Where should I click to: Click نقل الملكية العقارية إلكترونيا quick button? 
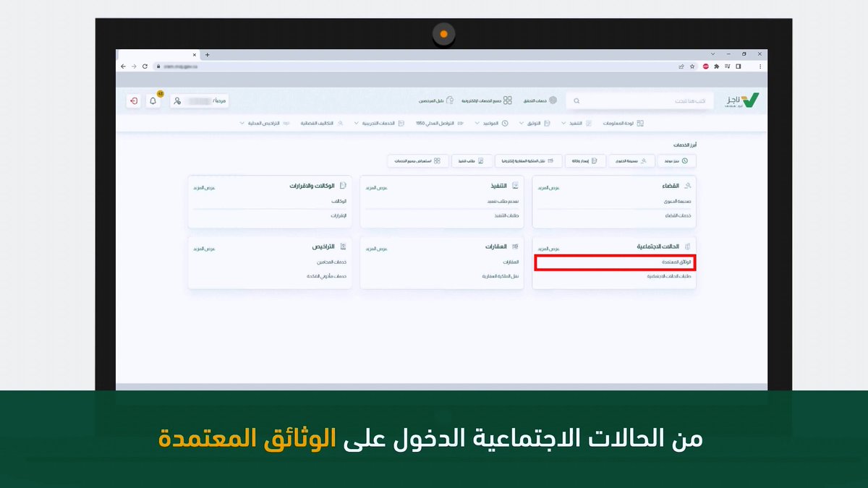point(529,160)
